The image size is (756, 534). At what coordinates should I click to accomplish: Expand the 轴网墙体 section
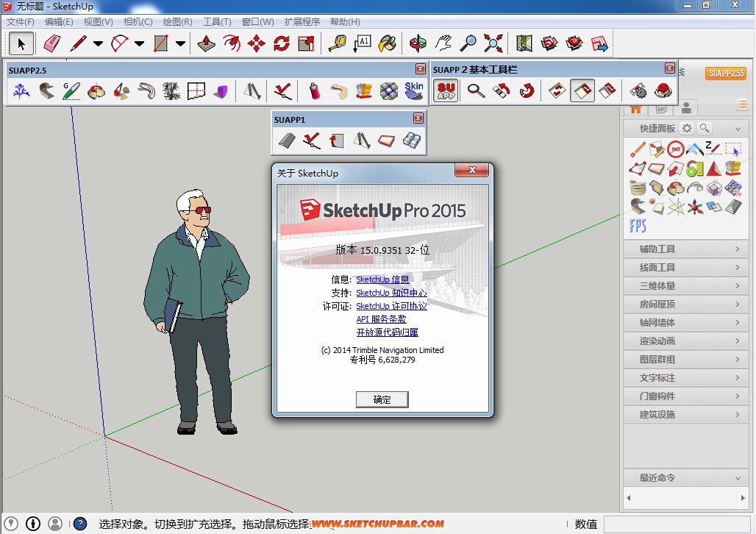[x=685, y=322]
